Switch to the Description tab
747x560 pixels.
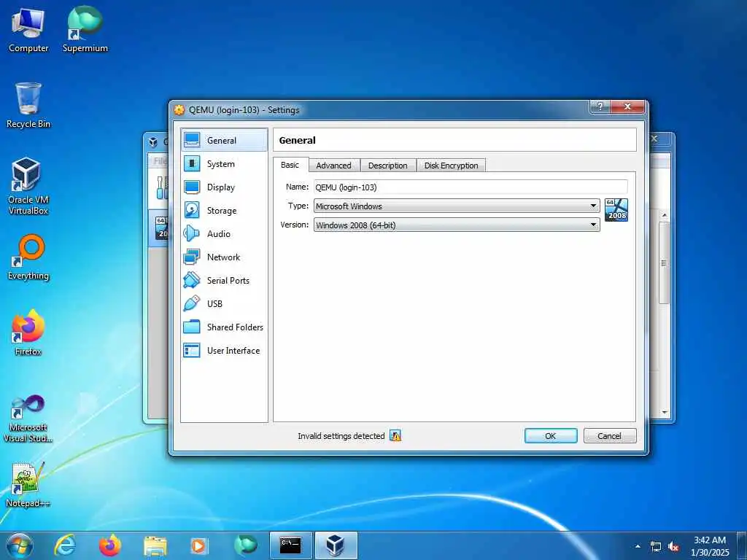pos(388,166)
